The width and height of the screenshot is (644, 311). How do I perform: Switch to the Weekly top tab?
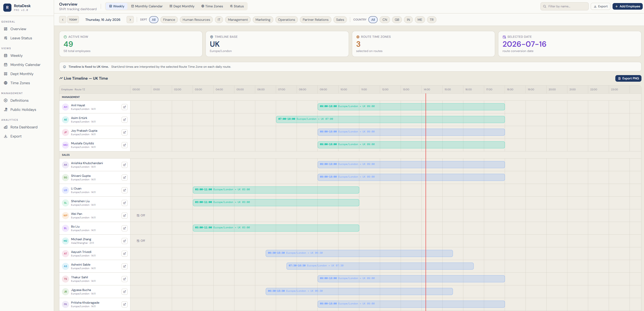coord(117,6)
